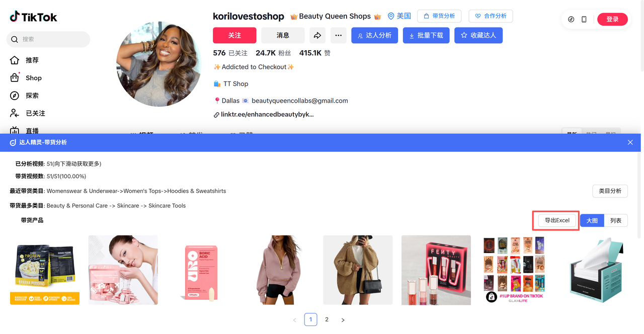The image size is (644, 334).
Task: Click the TikTok logo
Action: (33, 17)
